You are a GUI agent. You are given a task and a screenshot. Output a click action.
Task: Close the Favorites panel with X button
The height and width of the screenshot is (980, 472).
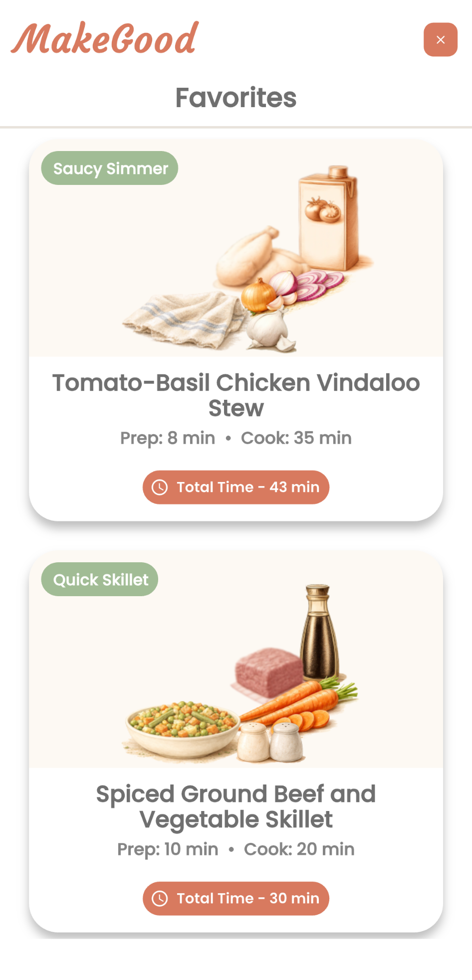coord(440,39)
